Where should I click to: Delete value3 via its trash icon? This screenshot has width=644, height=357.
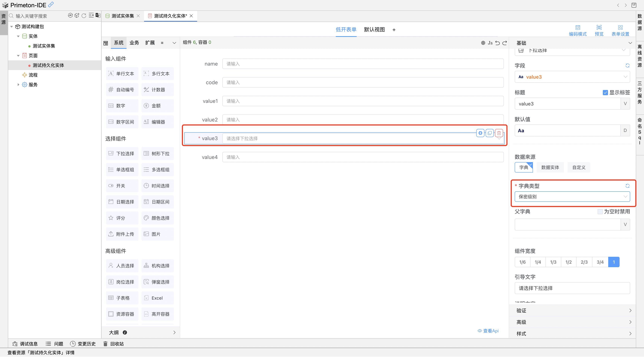coord(499,133)
